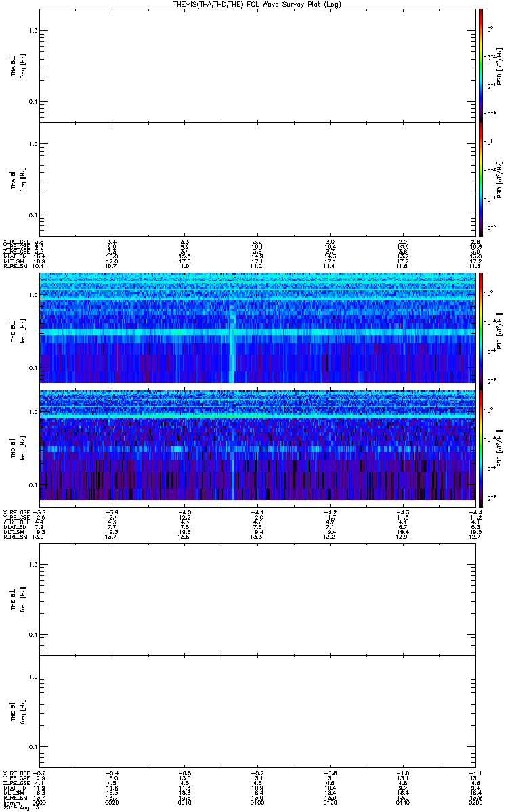Click the 'THE B∥ freq [Hz]' axis label
Image resolution: width=508 pixels, height=812 pixels.
18,711
